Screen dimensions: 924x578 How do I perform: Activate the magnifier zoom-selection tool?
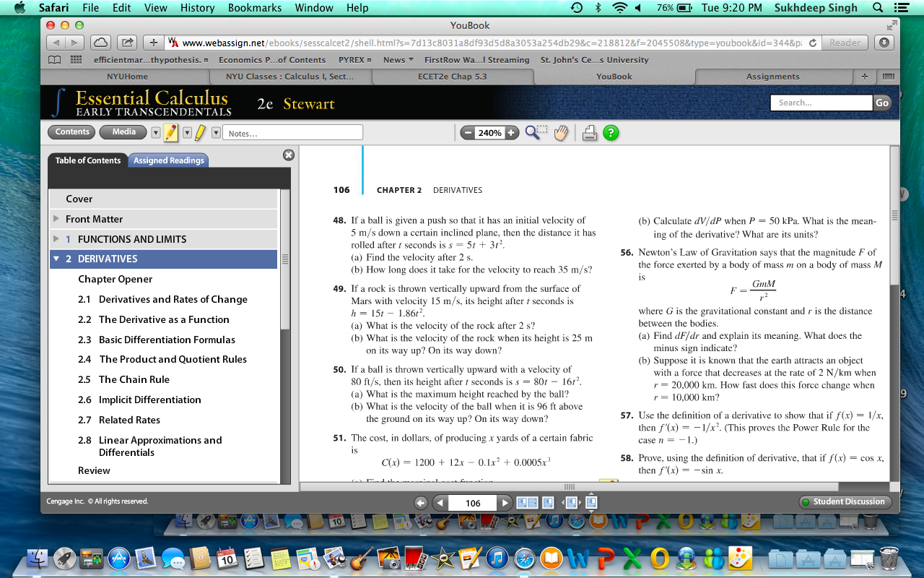pyautogui.click(x=536, y=132)
